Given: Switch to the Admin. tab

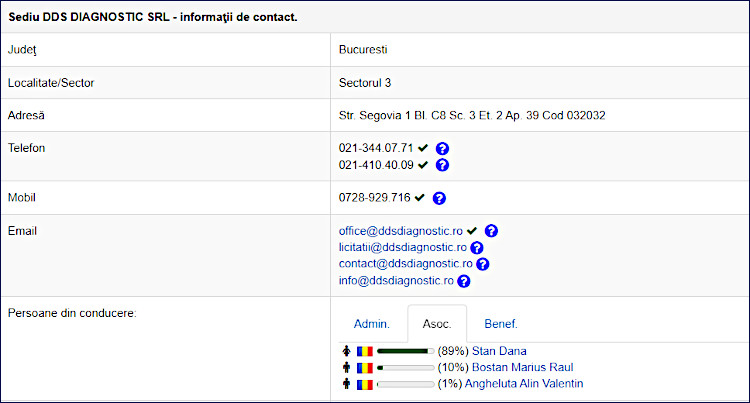Looking at the screenshot, I should pos(371,324).
